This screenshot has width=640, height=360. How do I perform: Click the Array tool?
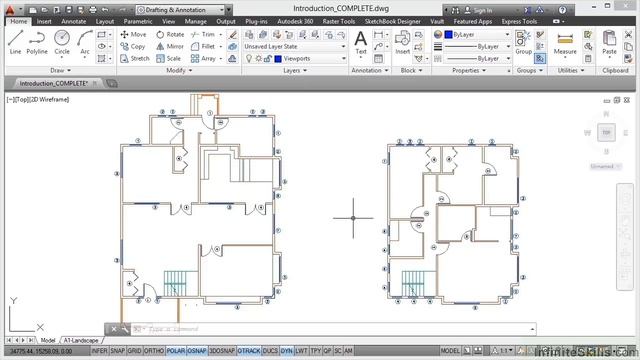point(203,58)
